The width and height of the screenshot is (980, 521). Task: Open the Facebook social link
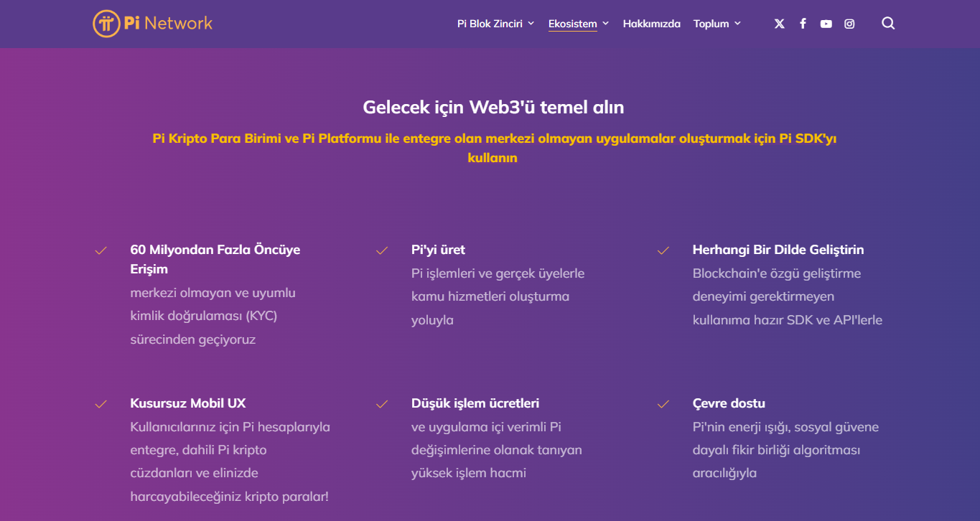[803, 24]
